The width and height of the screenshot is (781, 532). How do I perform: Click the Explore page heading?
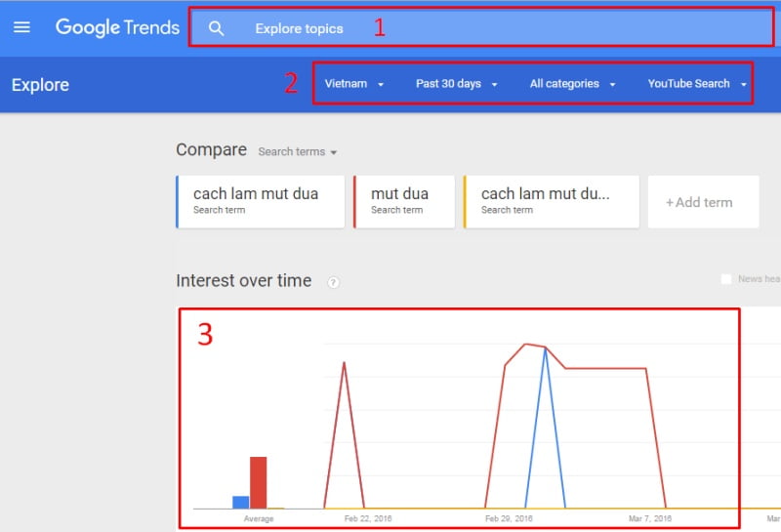(40, 85)
